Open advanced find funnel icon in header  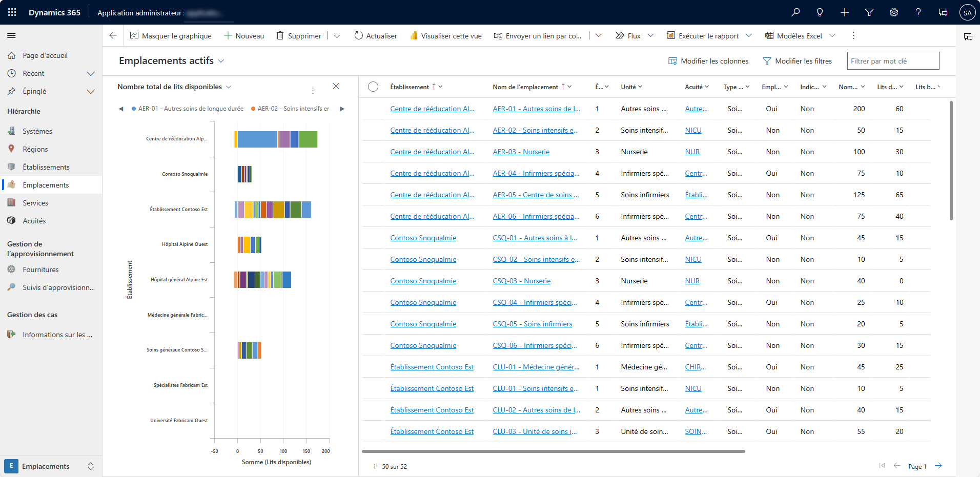(x=869, y=12)
